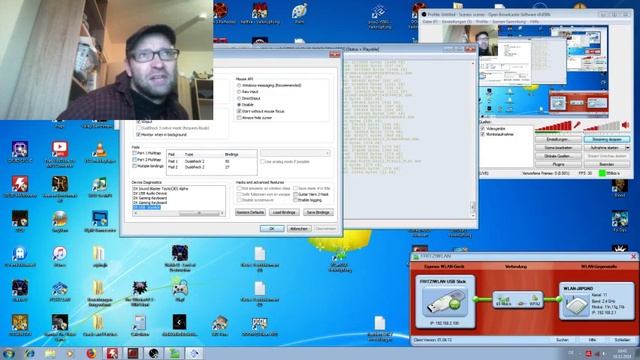Select the Raw input mouse API option
The width and height of the screenshot is (640, 360).
coord(240,92)
